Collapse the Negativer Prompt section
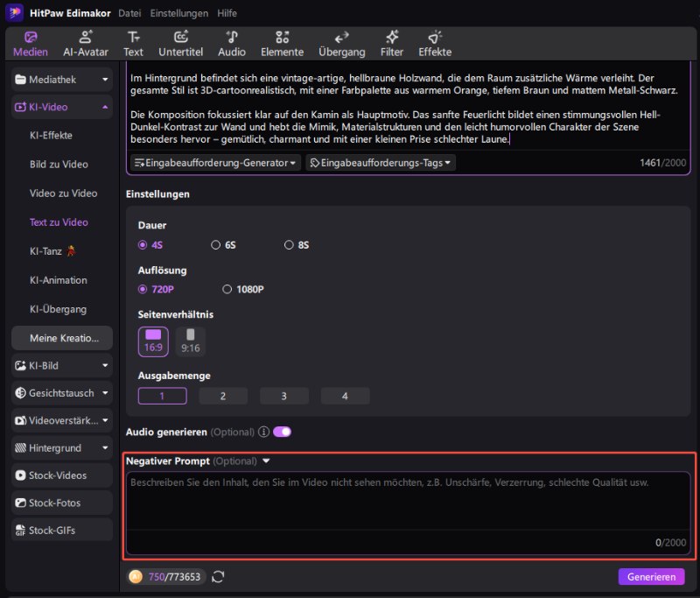Screen dimensions: 700x598 pyautogui.click(x=266, y=461)
